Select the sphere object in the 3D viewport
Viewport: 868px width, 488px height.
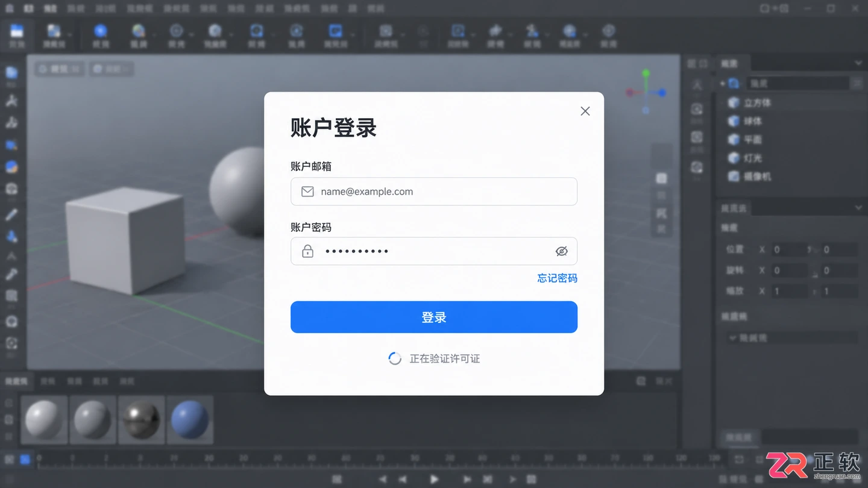[x=237, y=192]
